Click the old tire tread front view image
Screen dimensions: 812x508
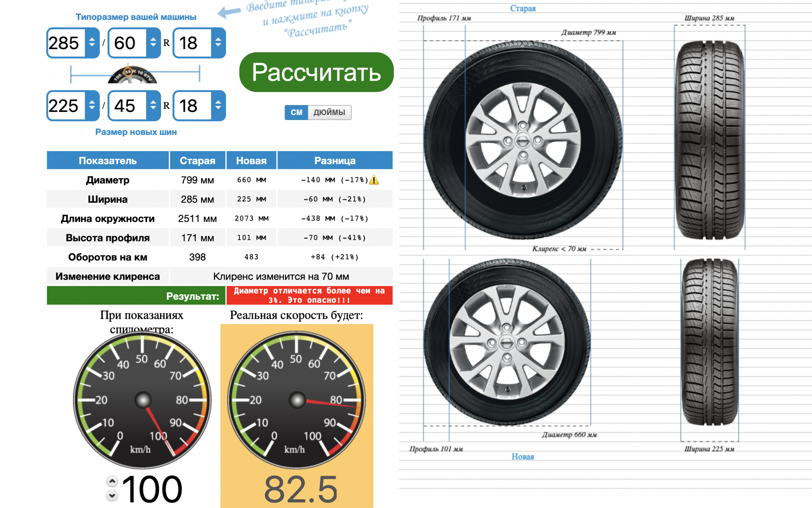point(710,140)
